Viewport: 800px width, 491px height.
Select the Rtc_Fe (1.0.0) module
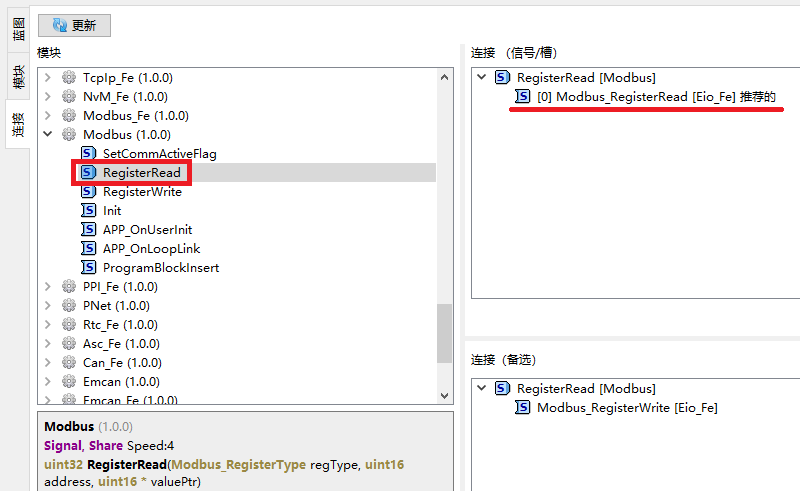[x=120, y=324]
